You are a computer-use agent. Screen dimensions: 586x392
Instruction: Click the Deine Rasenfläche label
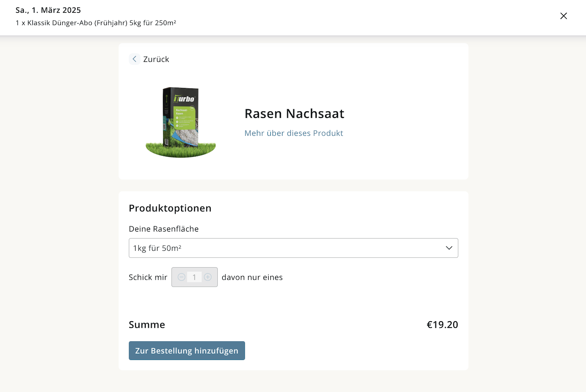click(164, 229)
